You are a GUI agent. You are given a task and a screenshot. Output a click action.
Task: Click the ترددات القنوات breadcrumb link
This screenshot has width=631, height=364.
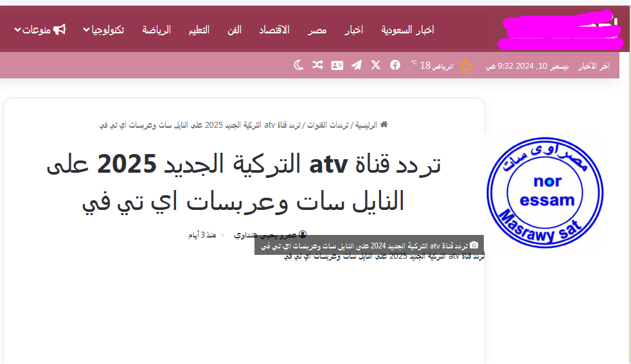328,125
